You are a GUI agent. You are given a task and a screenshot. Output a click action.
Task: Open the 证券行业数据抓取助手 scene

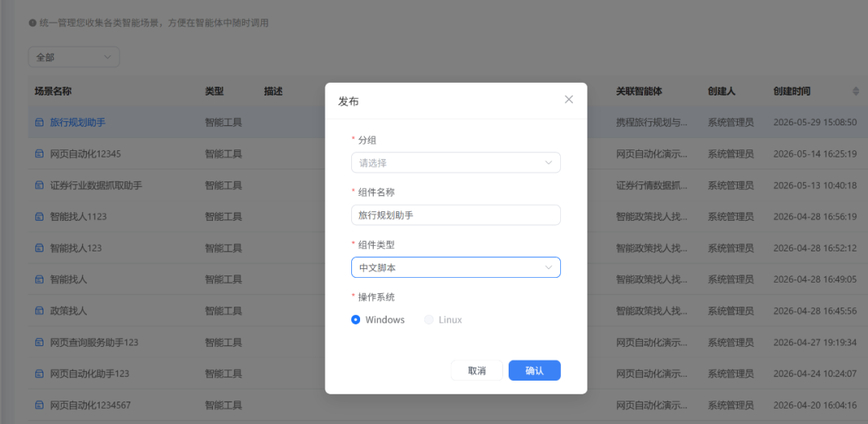96,185
